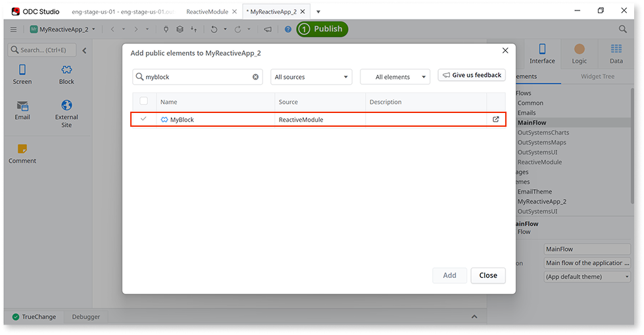
Task: Close the MyReactiveApp_2 tab
Action: 303,11
